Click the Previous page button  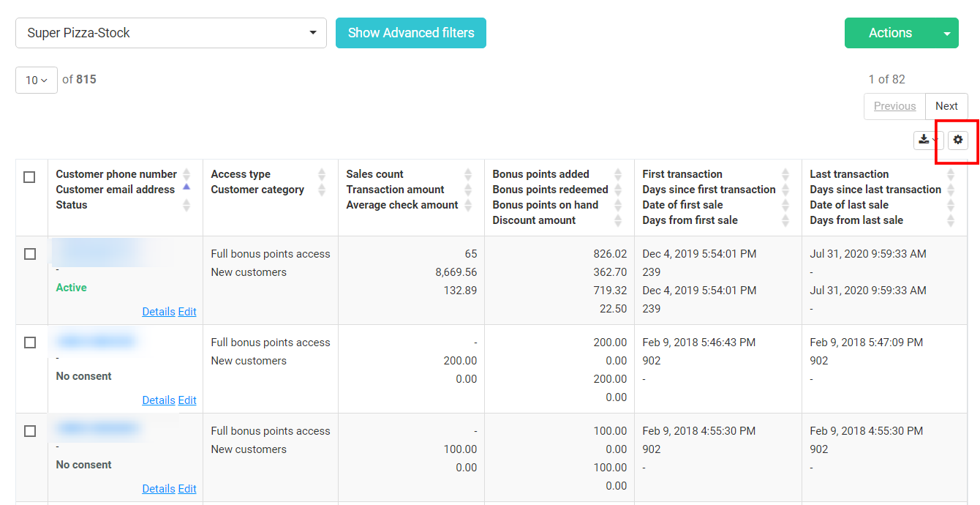coord(894,106)
